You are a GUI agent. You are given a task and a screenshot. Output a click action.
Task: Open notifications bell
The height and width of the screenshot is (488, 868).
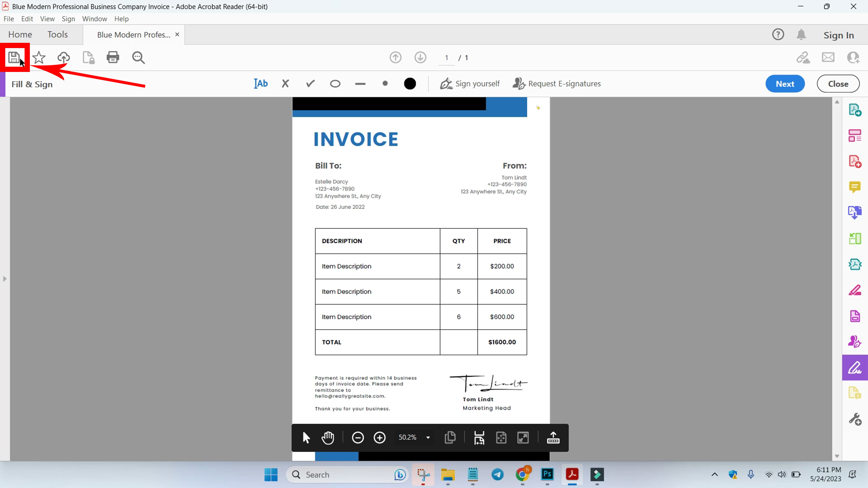click(801, 35)
